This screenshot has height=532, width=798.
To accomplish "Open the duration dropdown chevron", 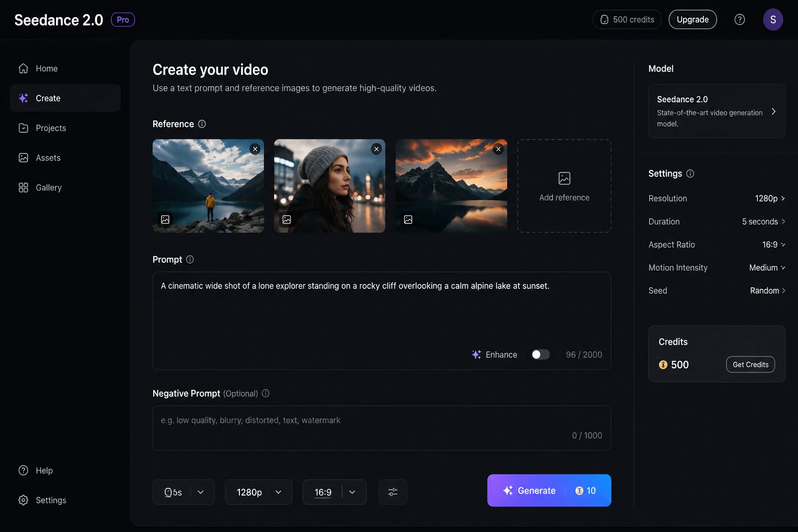I will pyautogui.click(x=201, y=493).
